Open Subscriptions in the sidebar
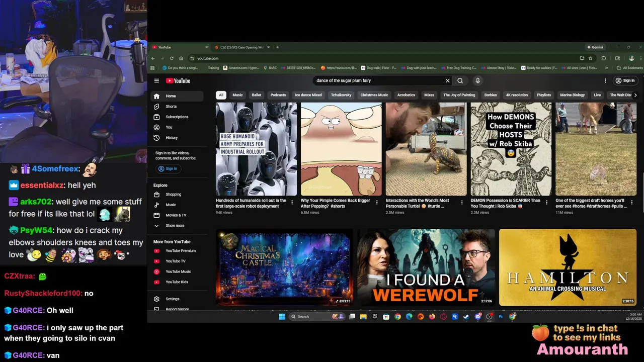 click(x=177, y=117)
